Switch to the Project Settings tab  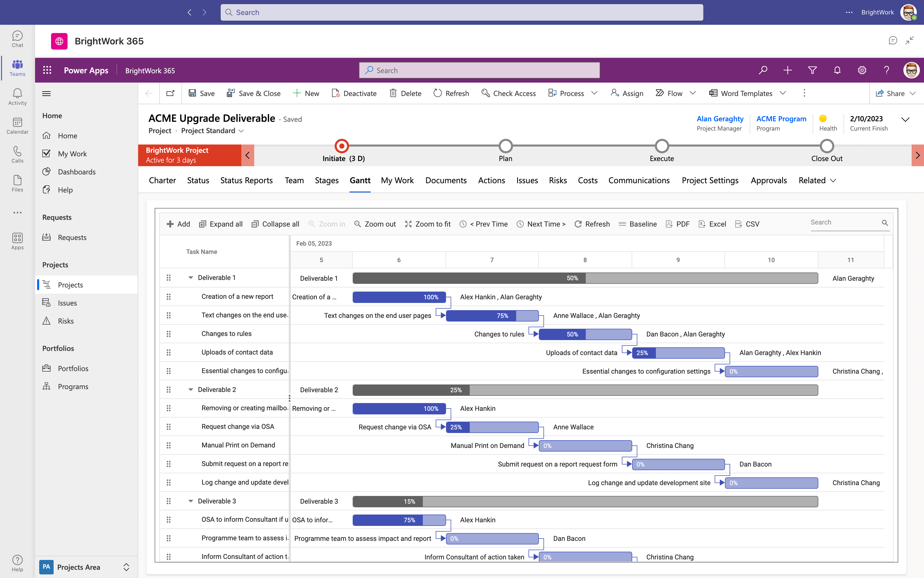[x=710, y=180]
